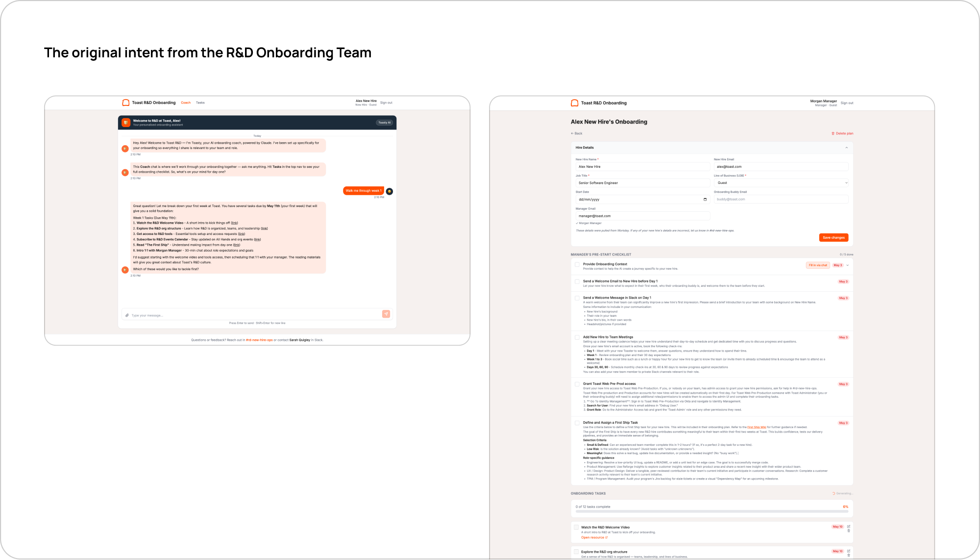The height and width of the screenshot is (560, 980).
Task: Open the link for Subscribe to R&D Events Calendar
Action: point(257,240)
